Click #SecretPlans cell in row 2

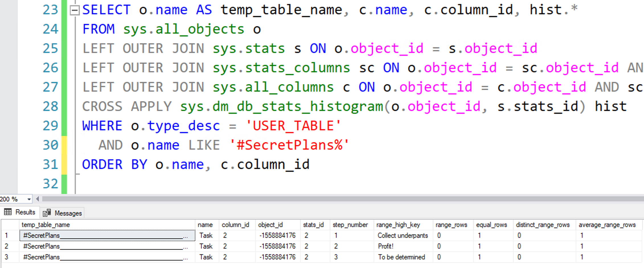point(107,246)
